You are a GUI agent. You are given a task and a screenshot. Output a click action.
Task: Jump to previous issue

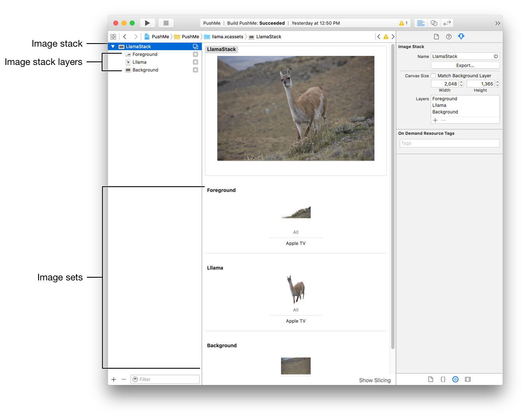(378, 37)
